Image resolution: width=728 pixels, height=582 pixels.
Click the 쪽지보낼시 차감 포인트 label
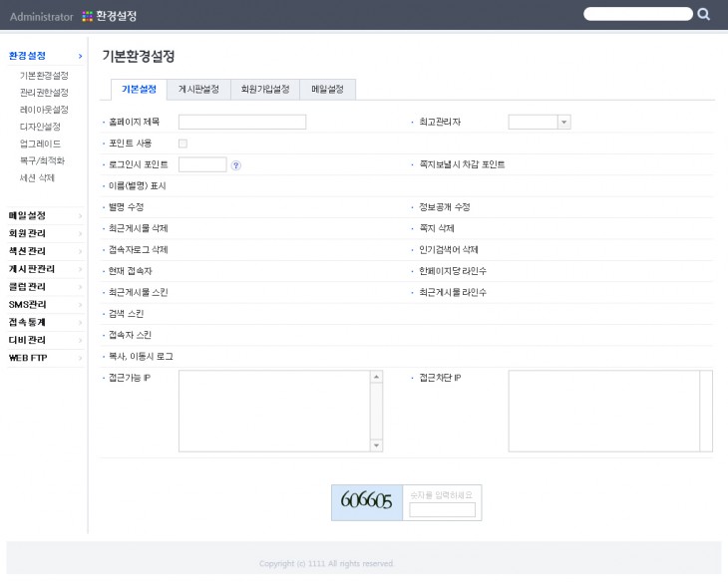tap(462, 164)
